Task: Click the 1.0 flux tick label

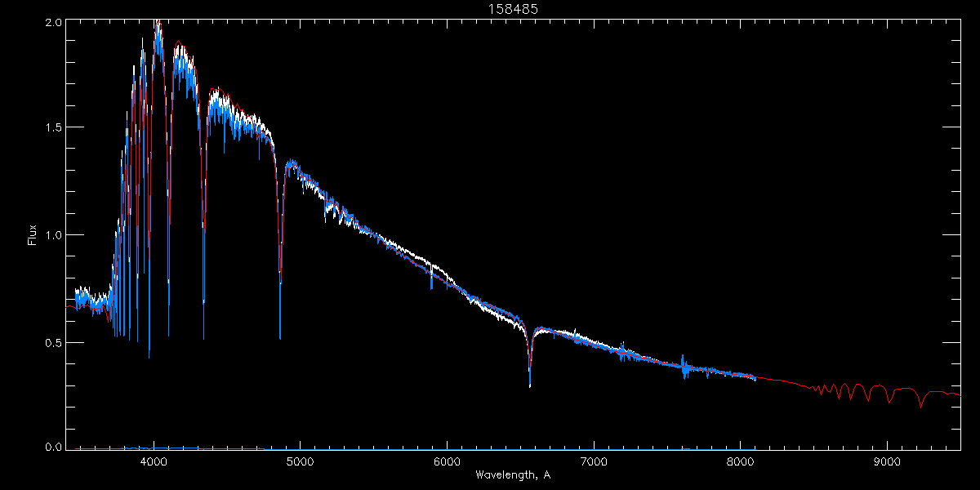Action: (x=54, y=235)
